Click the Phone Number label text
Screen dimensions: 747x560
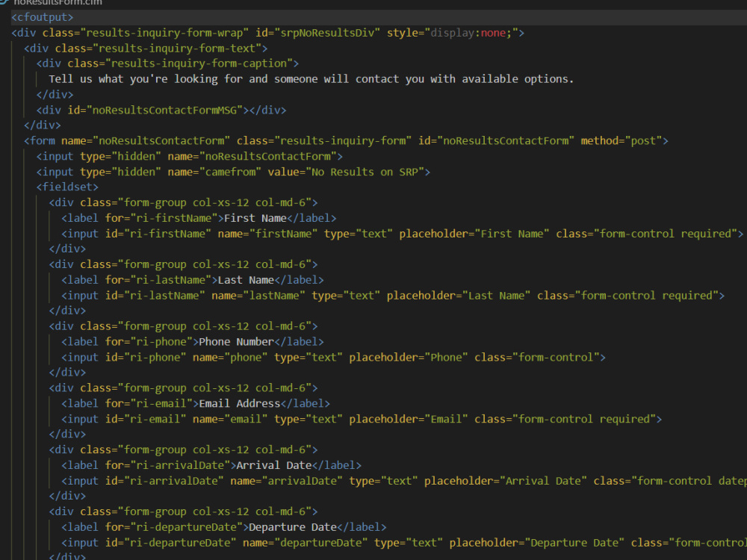pyautogui.click(x=236, y=342)
